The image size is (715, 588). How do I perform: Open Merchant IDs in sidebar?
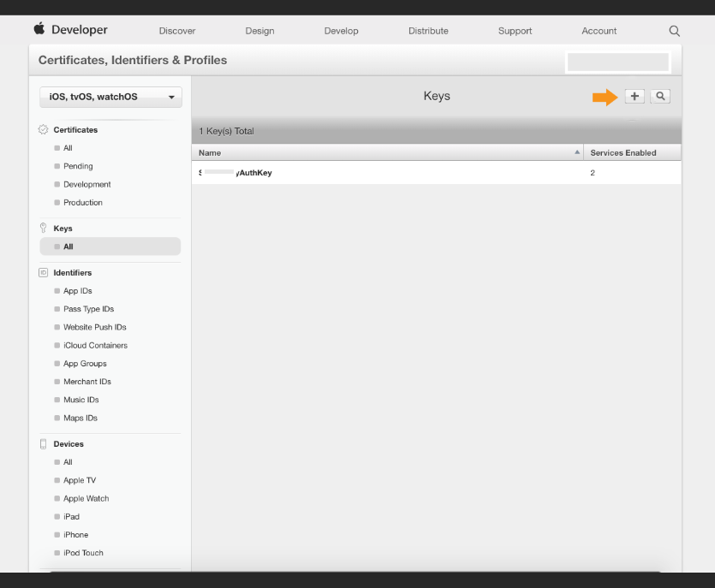click(x=86, y=382)
